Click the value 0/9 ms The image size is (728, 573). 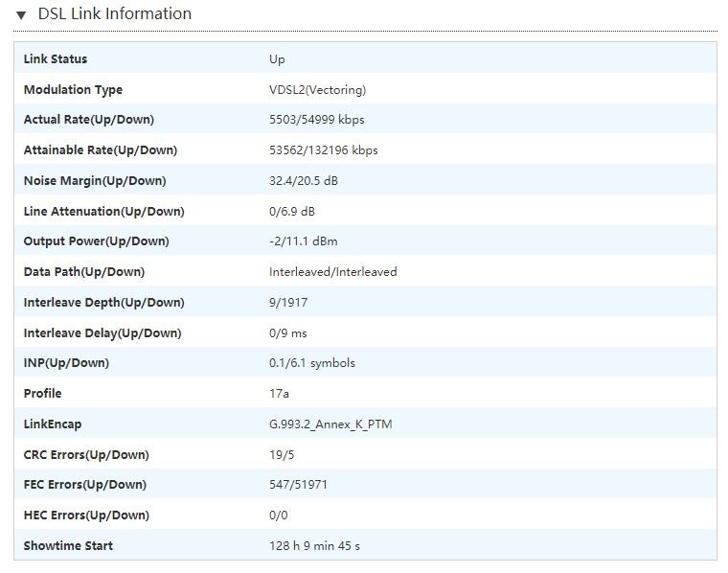(288, 333)
